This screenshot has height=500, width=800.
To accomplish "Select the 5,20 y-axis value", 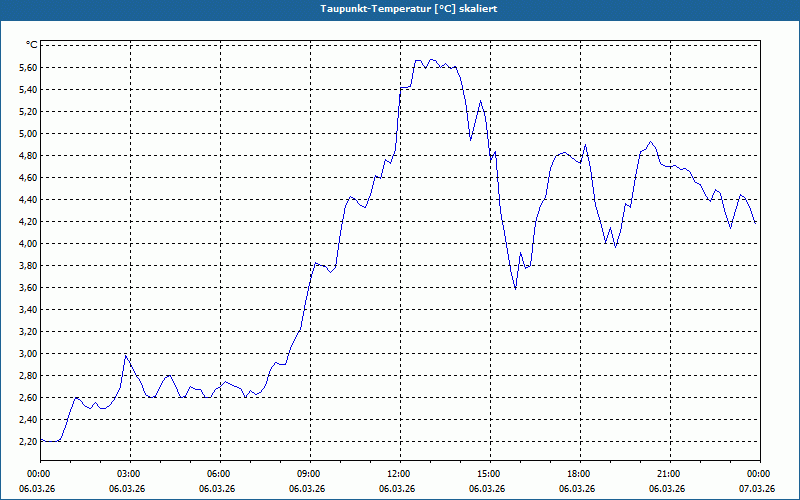I will (28, 112).
